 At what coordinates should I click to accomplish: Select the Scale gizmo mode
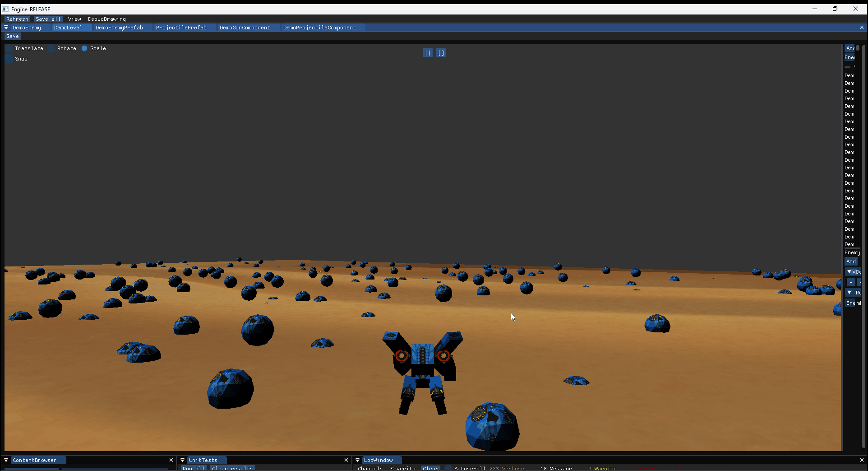click(x=84, y=48)
